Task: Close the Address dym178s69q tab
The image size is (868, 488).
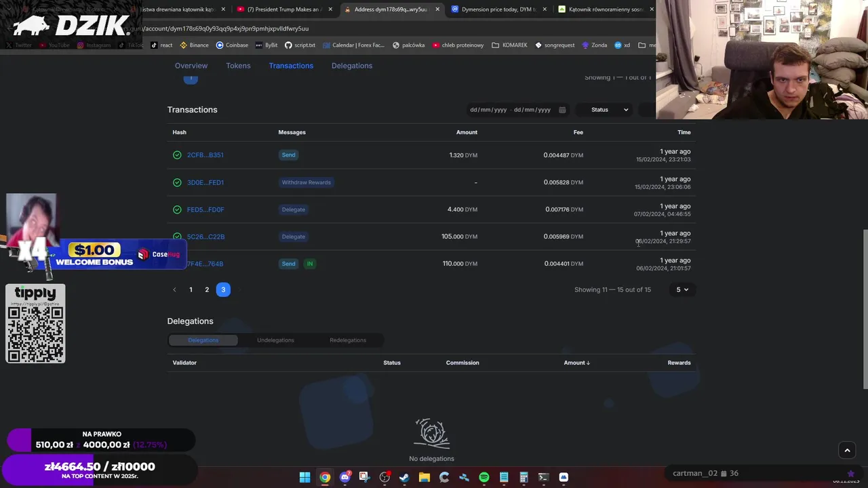Action: [x=437, y=9]
